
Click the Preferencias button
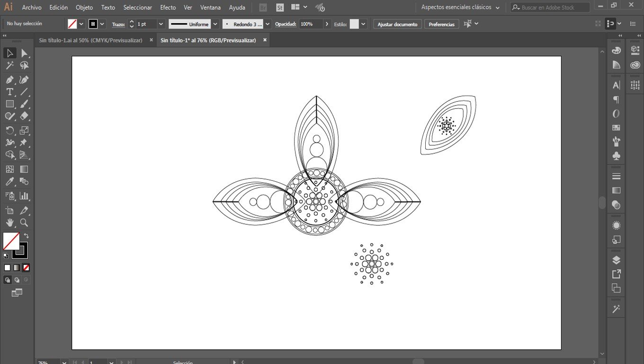click(441, 24)
